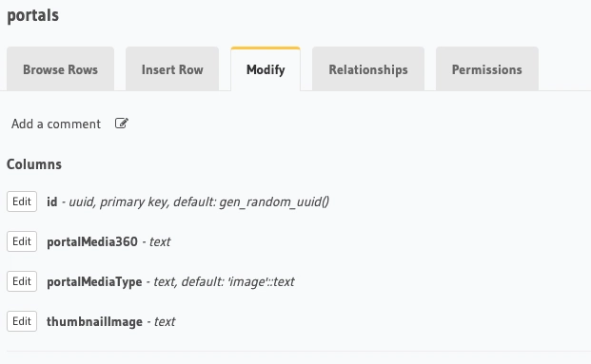Screen dimensions: 591x364
Task: Click the portalMedia360 column name
Action: 92,241
